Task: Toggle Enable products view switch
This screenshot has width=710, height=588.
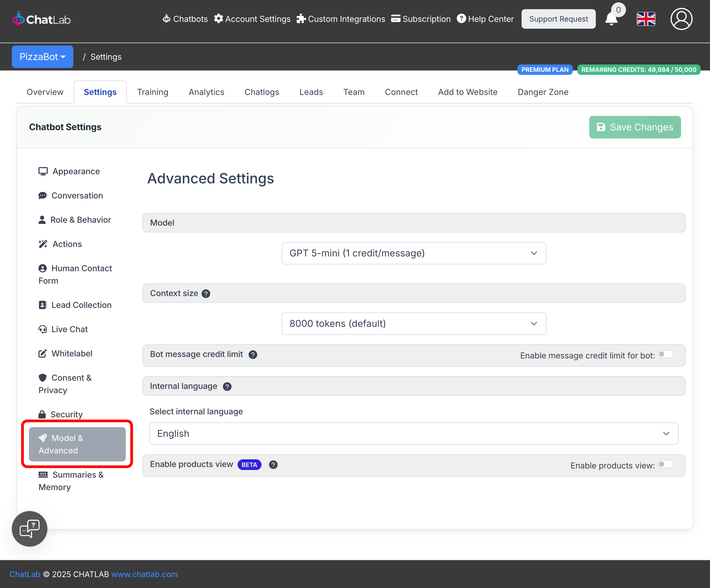Action: (x=665, y=464)
